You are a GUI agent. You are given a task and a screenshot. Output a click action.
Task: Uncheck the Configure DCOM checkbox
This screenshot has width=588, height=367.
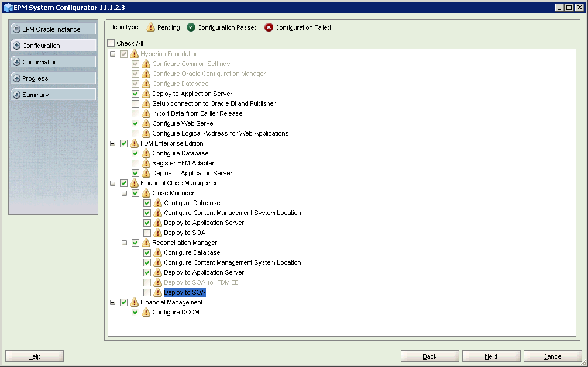[x=135, y=312]
